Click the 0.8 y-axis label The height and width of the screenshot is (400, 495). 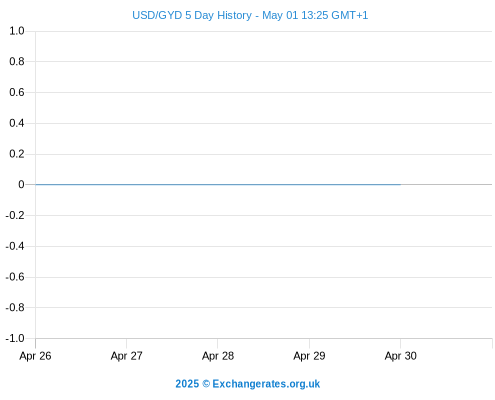click(17, 61)
